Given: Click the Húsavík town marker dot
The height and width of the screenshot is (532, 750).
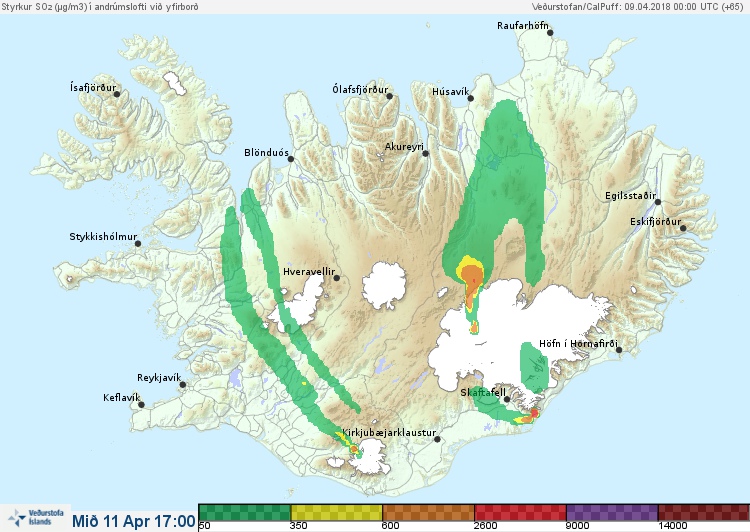Looking at the screenshot, I should pyautogui.click(x=471, y=99).
